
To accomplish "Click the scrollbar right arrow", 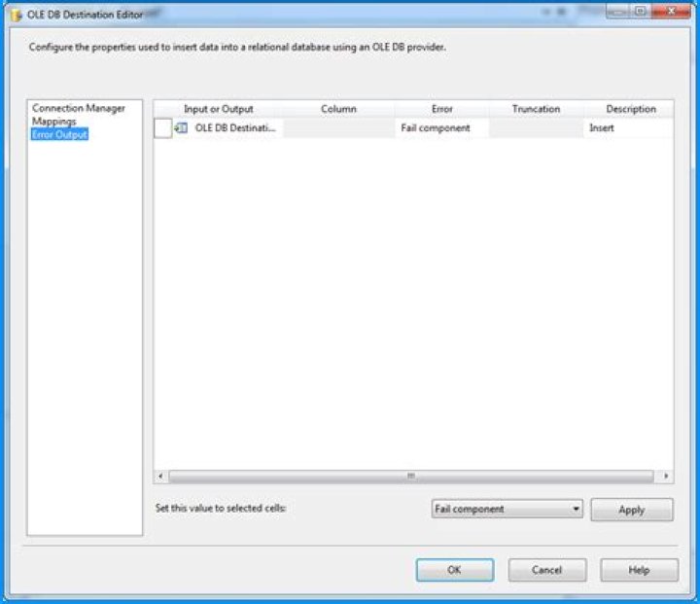I will click(666, 477).
